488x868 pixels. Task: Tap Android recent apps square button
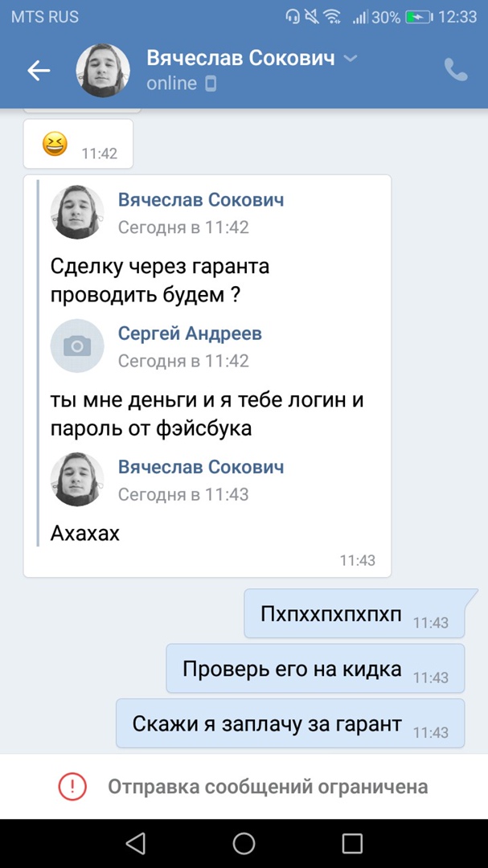click(x=352, y=844)
